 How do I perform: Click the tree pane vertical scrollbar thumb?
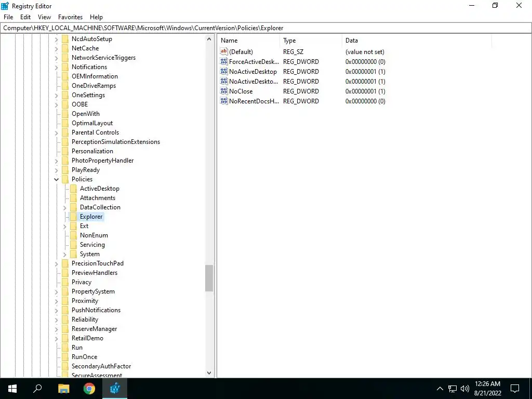(x=209, y=278)
